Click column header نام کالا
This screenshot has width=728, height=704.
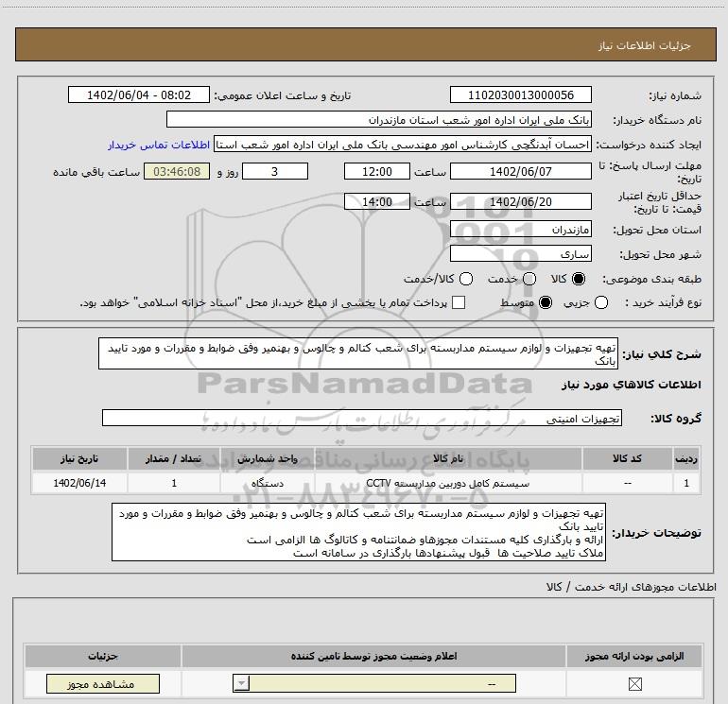[x=448, y=458]
